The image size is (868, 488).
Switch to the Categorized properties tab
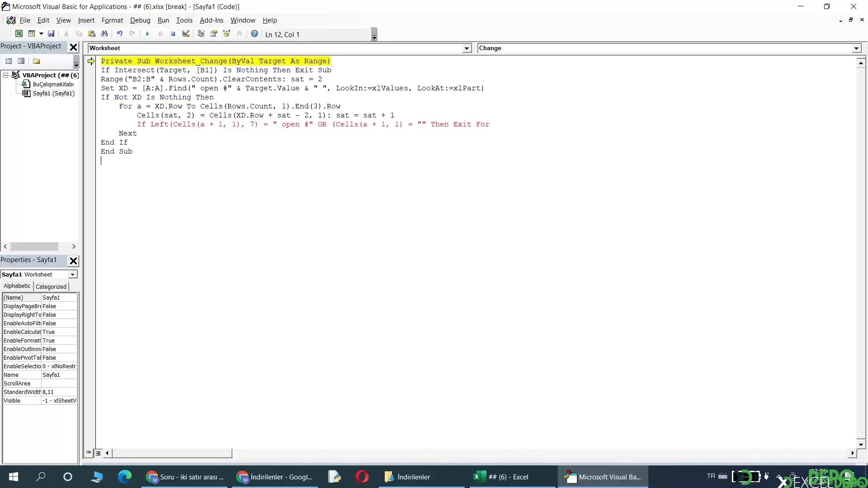click(51, 286)
